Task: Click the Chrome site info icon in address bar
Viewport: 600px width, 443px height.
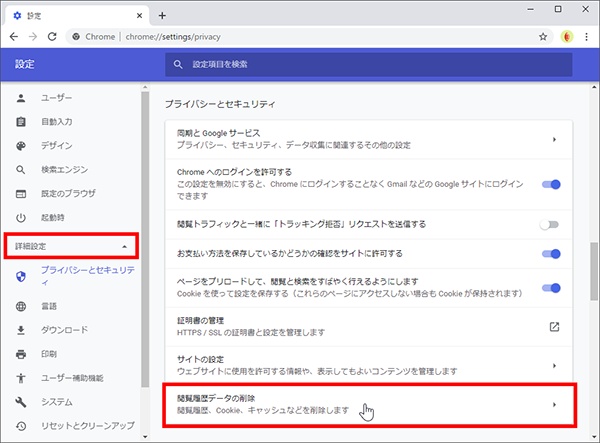Action: (76, 37)
